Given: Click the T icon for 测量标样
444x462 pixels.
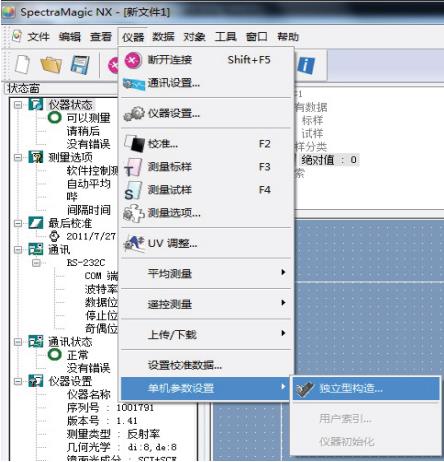Looking at the screenshot, I should pos(133,167).
